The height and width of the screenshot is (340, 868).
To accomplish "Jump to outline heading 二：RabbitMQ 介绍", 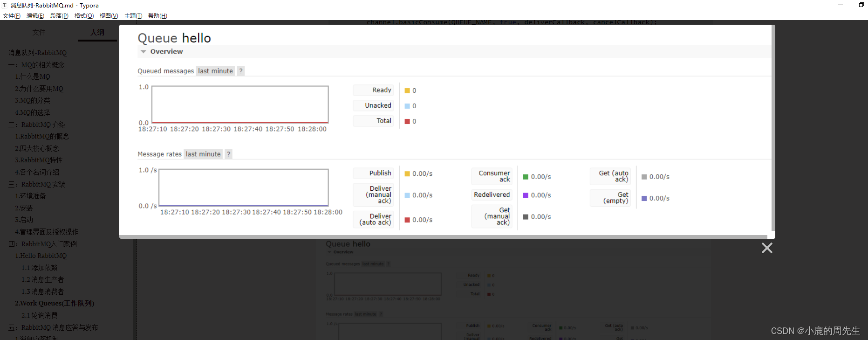I will click(x=37, y=125).
